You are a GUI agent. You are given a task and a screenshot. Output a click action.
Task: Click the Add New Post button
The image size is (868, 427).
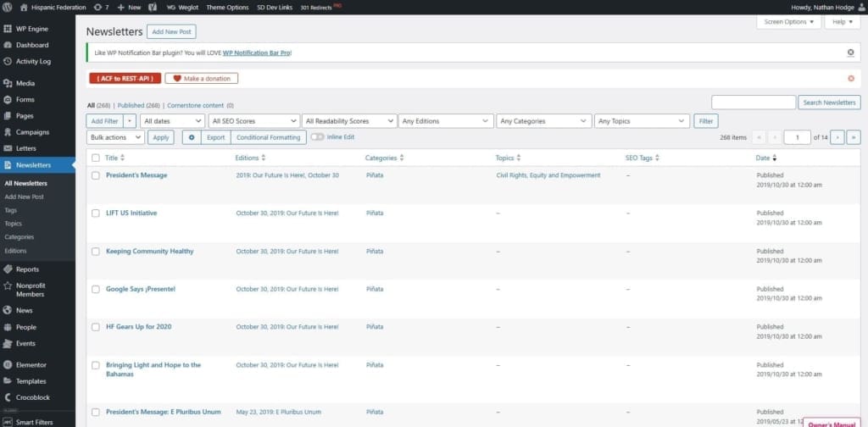[171, 31]
